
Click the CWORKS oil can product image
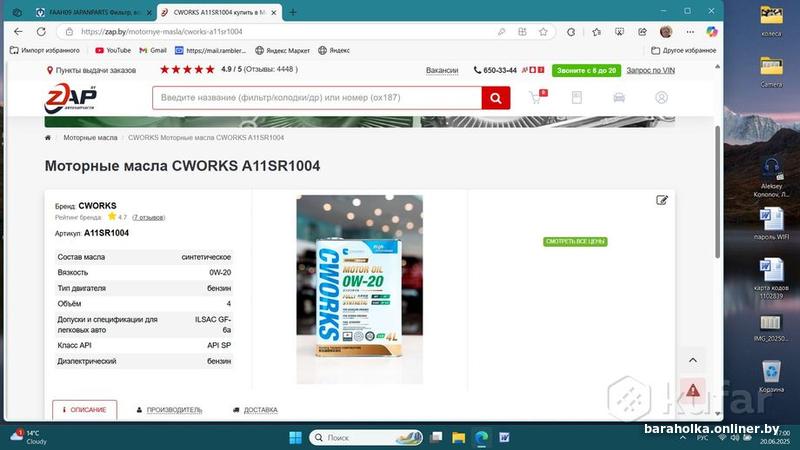point(360,289)
